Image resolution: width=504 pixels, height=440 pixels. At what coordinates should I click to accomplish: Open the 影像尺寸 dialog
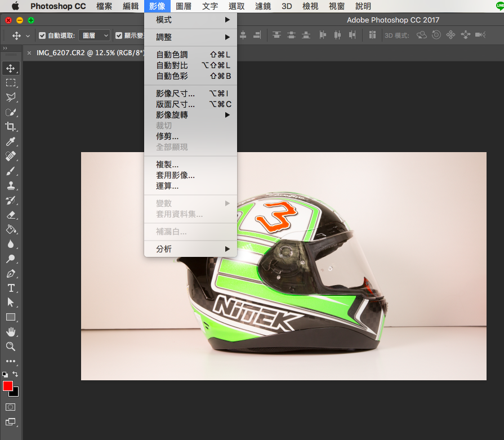tap(190, 94)
